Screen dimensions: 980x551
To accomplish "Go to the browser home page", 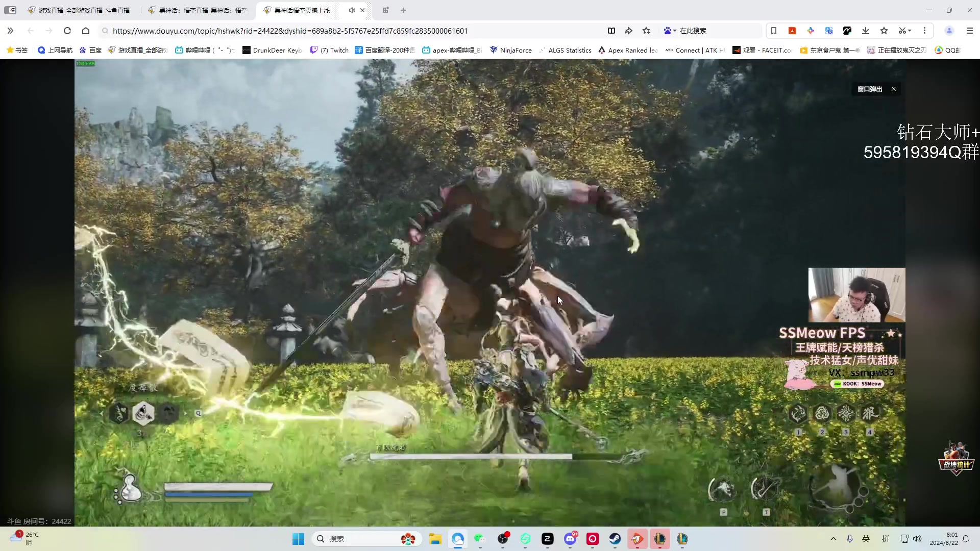I will point(86,31).
